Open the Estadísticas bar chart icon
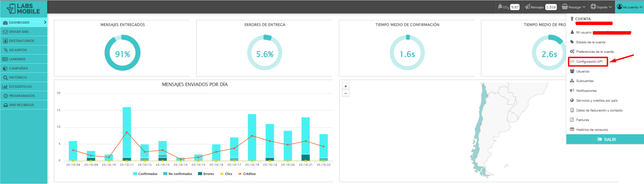The width and height of the screenshot is (644, 184). tap(5, 87)
